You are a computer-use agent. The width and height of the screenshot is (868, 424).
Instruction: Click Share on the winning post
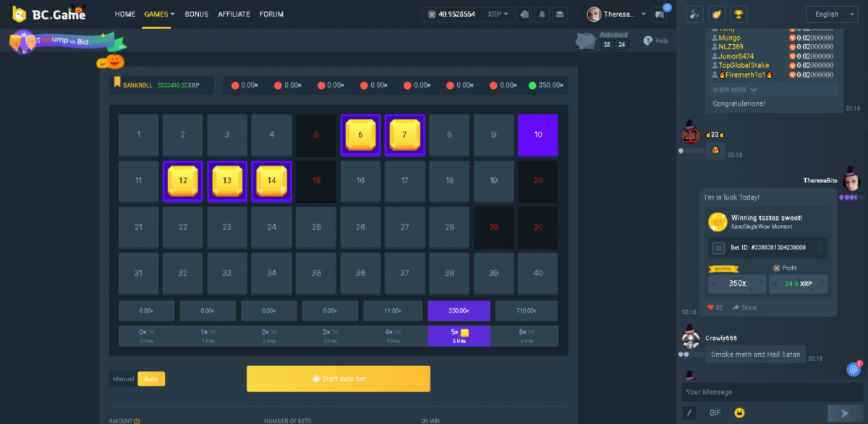coord(744,308)
